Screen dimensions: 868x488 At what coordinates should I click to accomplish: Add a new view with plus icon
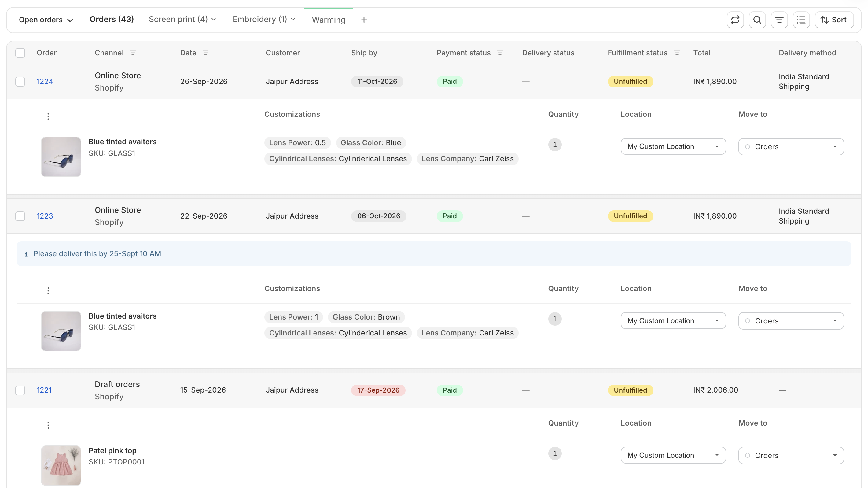pyautogui.click(x=364, y=20)
